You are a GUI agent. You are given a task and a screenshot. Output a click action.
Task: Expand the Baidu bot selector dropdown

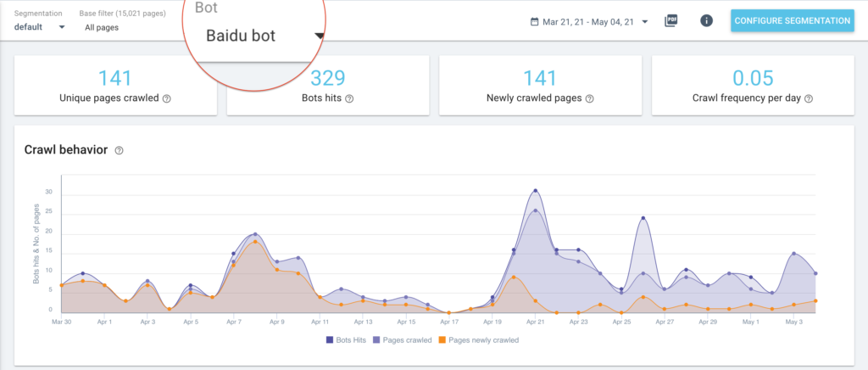[264, 36]
